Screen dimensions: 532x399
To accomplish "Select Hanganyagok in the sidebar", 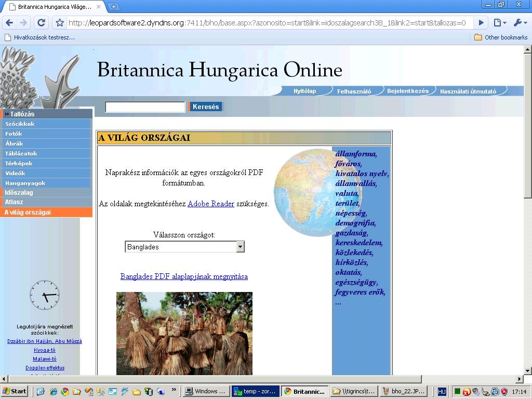I will point(46,183).
